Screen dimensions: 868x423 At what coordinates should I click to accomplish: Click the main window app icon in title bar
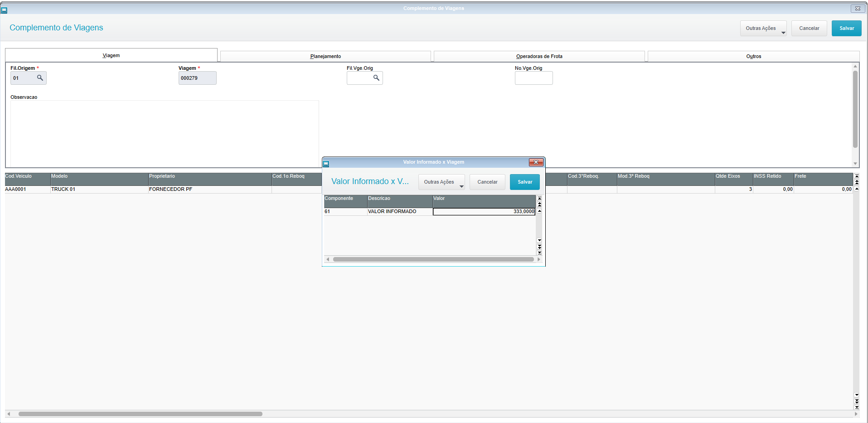coord(4,10)
